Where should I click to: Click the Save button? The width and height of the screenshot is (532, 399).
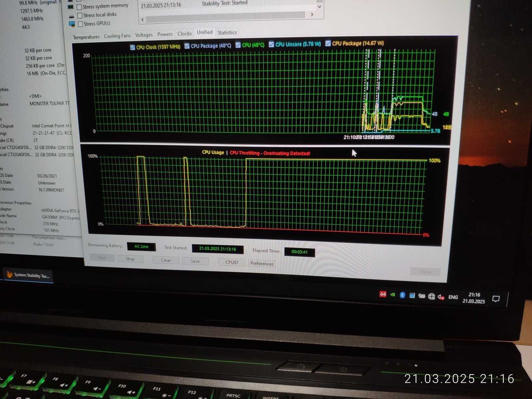tap(195, 261)
